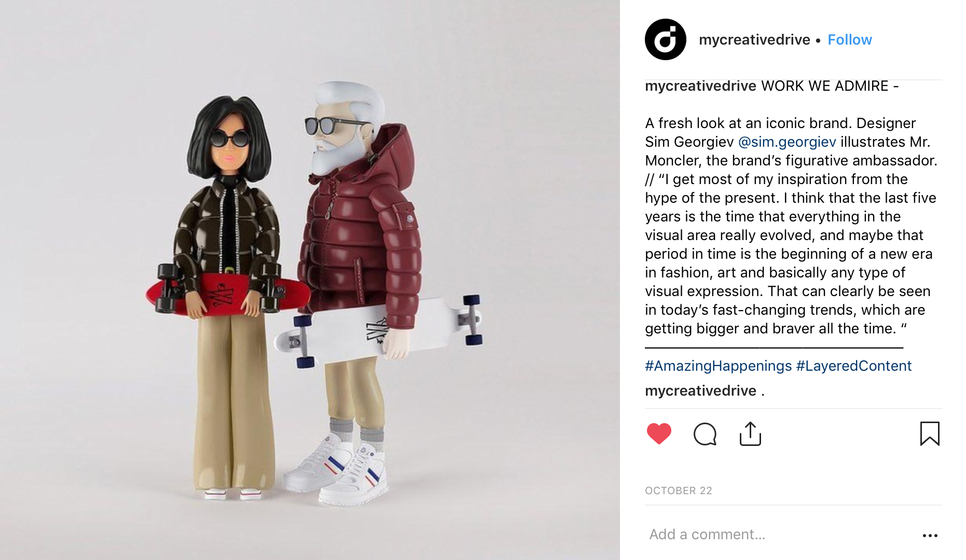Viewport: 966px width, 560px height.
Task: Open mycreativedrive username in header
Action: click(x=754, y=39)
